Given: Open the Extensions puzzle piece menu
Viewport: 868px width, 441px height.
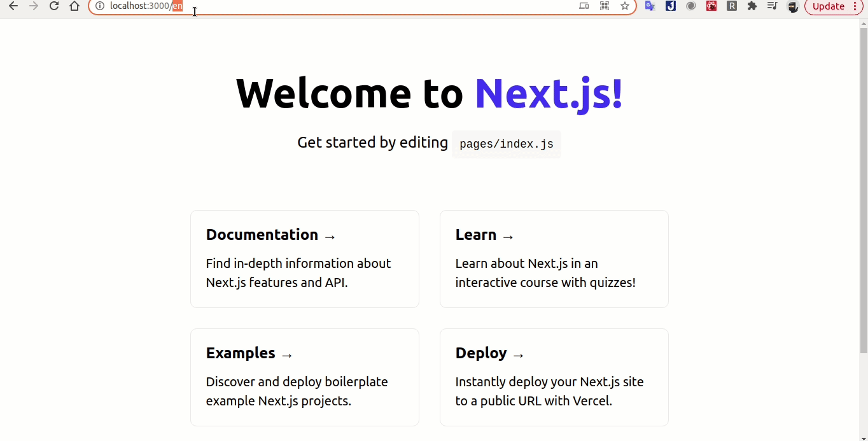Looking at the screenshot, I should click(752, 6).
